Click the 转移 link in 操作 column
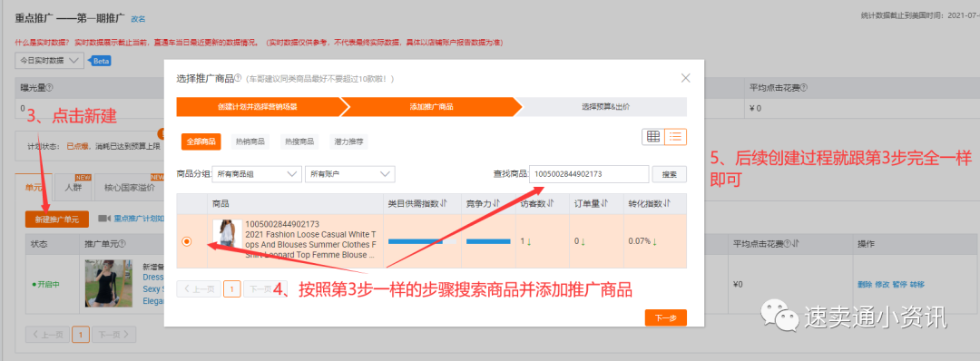The height and width of the screenshot is (361, 980). pyautogui.click(x=916, y=284)
